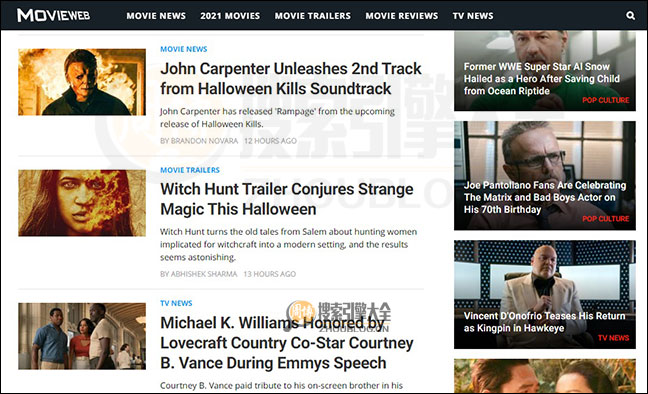Open the 2021 MOVIES menu item
Image resolution: width=648 pixels, height=394 pixels.
pos(230,16)
